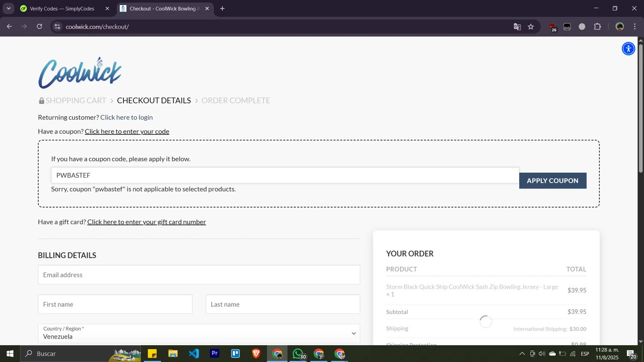Click the Order Complete breadcrumb
The width and height of the screenshot is (644, 362).
pyautogui.click(x=236, y=100)
